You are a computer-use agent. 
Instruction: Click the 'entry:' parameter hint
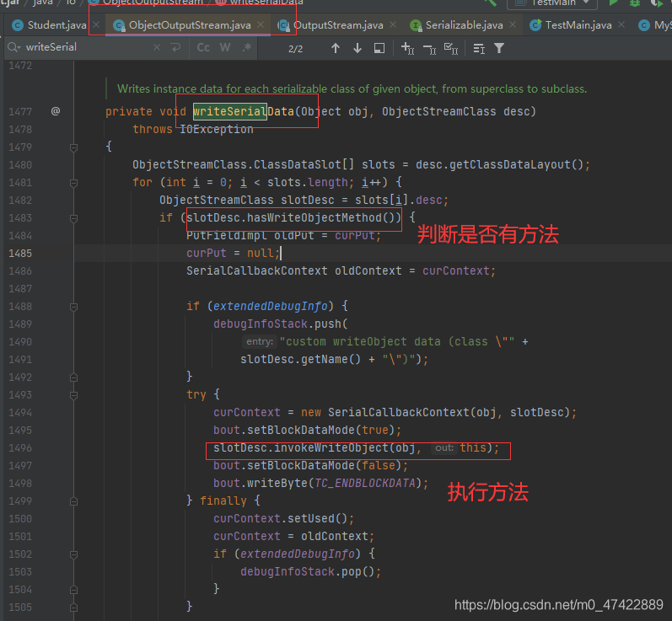pyautogui.click(x=260, y=341)
